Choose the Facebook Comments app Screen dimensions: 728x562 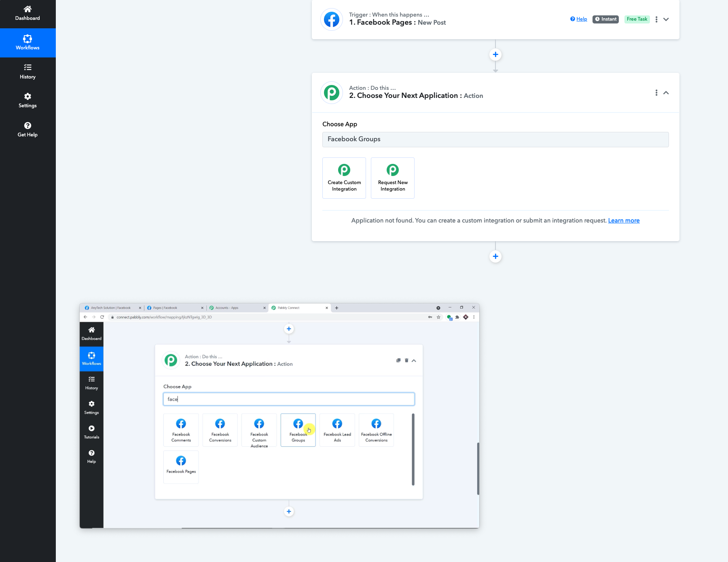181,430
